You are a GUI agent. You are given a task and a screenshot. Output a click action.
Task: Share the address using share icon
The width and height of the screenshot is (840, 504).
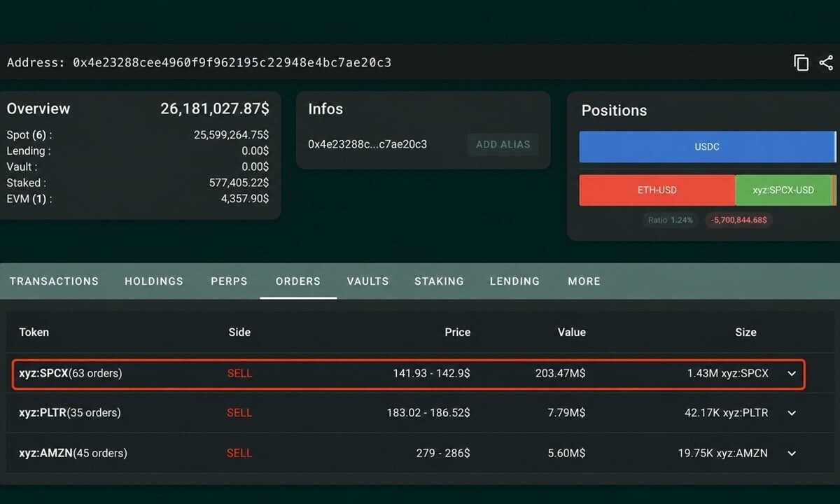(826, 63)
